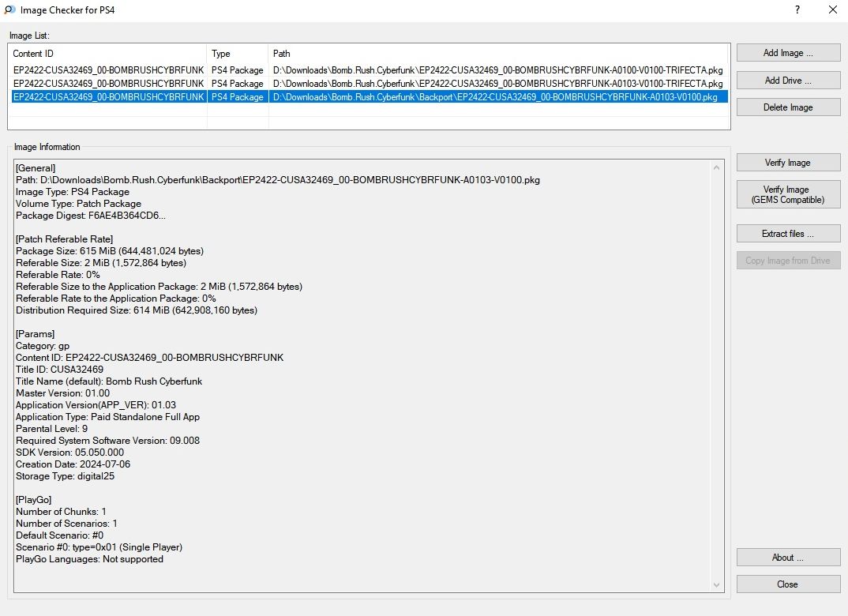Image resolution: width=848 pixels, height=616 pixels.
Task: Sort by the Path column header
Action: pyautogui.click(x=498, y=54)
